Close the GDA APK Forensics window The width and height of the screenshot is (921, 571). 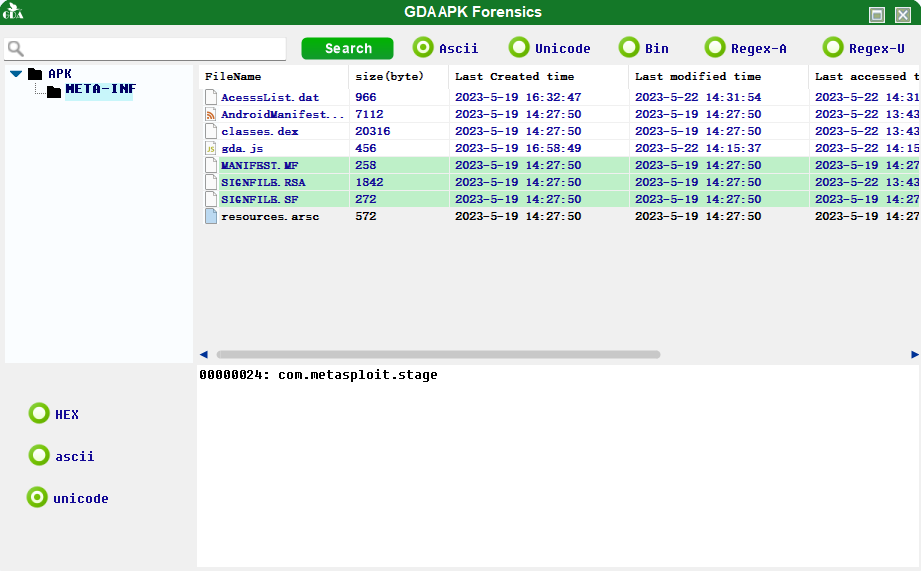point(903,15)
